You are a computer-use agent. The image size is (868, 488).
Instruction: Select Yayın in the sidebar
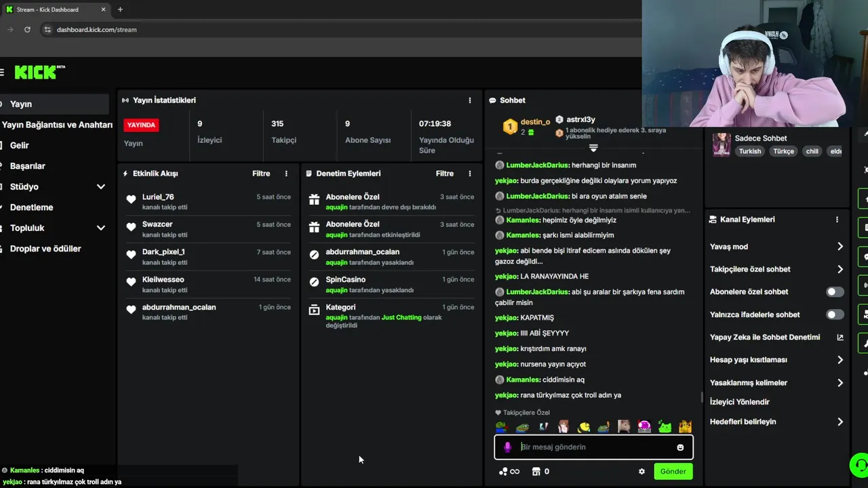point(54,104)
